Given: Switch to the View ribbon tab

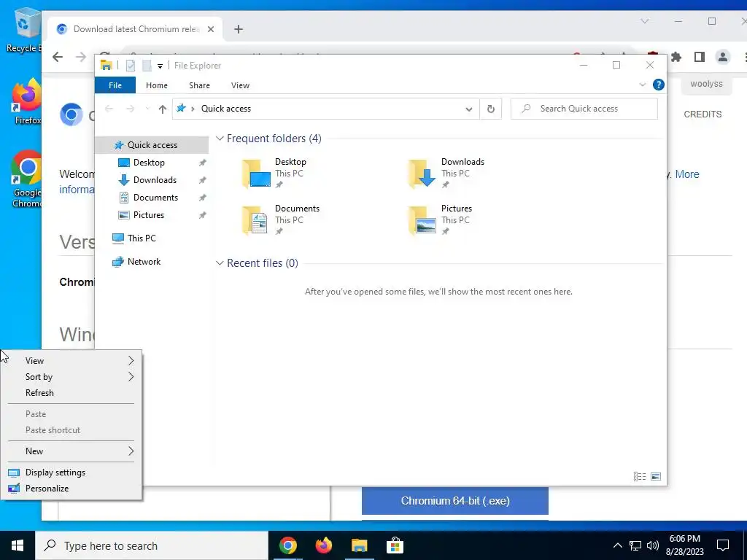Looking at the screenshot, I should 240,85.
